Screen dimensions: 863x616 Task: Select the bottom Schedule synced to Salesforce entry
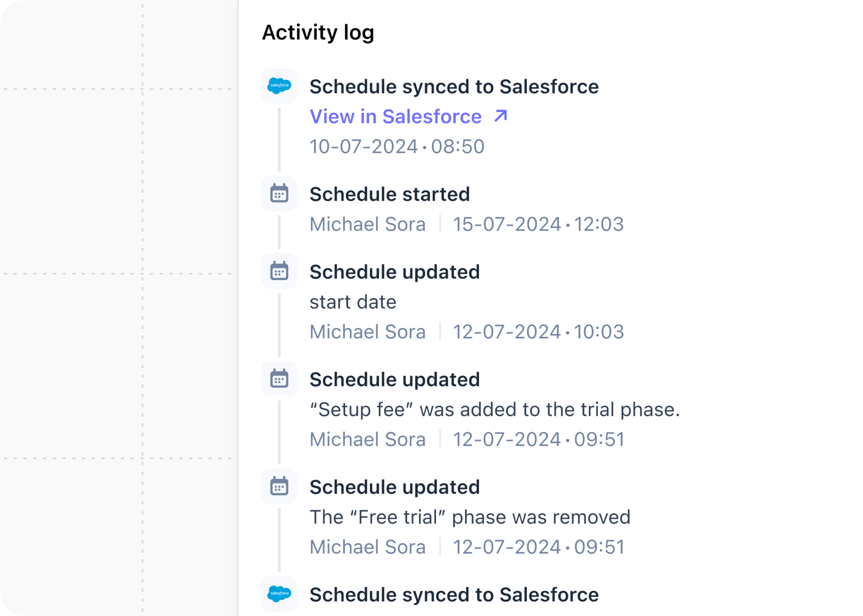(x=454, y=595)
